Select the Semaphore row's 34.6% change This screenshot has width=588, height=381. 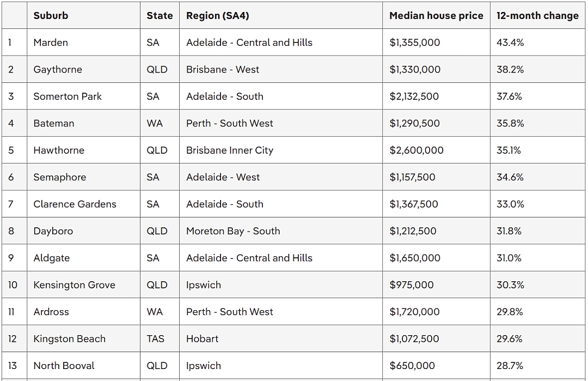[x=510, y=177]
